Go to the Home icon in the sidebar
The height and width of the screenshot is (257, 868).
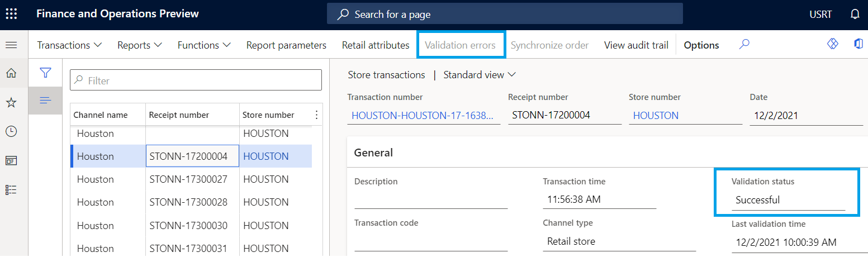pyautogui.click(x=11, y=73)
